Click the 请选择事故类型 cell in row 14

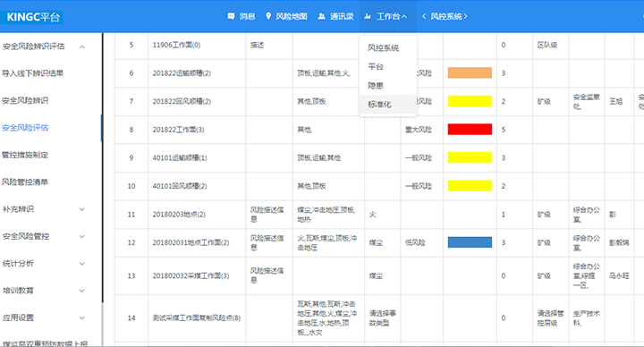(x=383, y=317)
